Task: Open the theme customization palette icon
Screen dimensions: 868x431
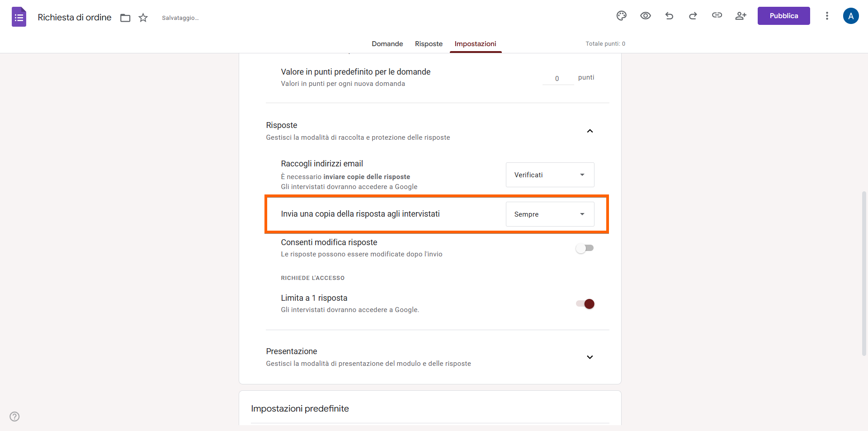Action: [622, 16]
